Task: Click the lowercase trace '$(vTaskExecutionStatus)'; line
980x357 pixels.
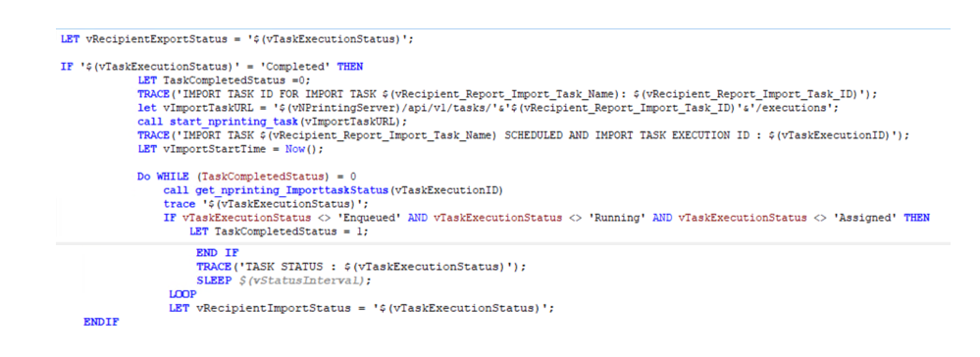Action: pyautogui.click(x=266, y=204)
